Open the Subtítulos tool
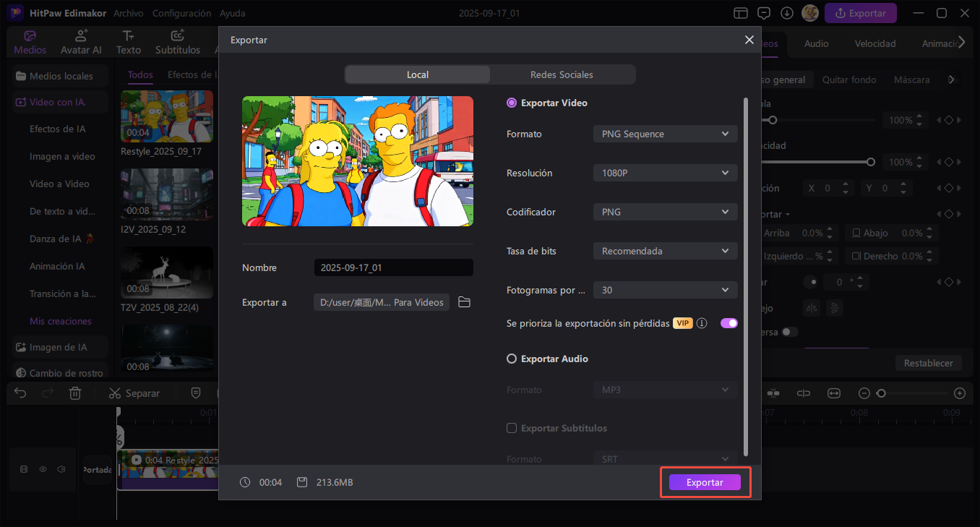Image resolution: width=980 pixels, height=527 pixels. pyautogui.click(x=178, y=43)
